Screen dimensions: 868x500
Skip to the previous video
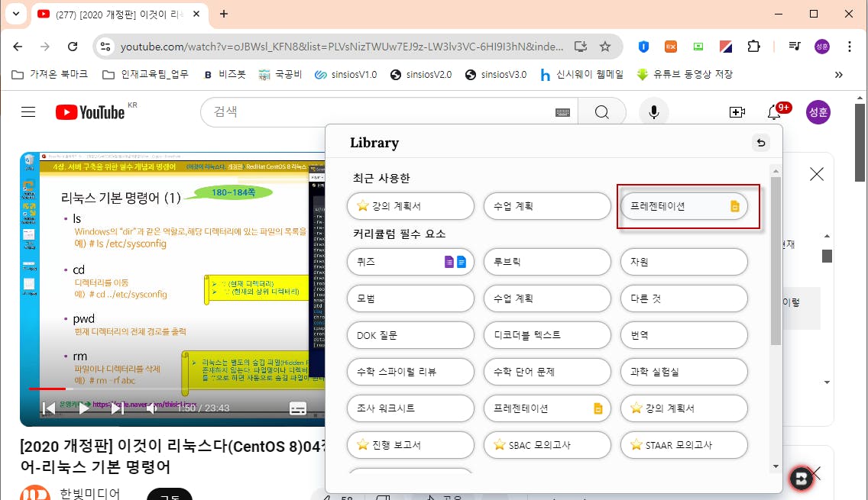(49, 408)
